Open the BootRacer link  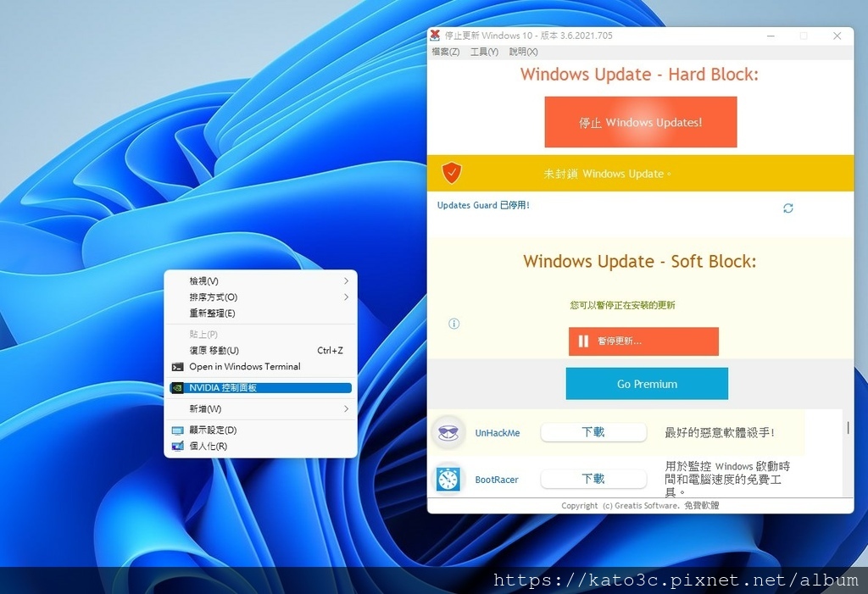[497, 480]
